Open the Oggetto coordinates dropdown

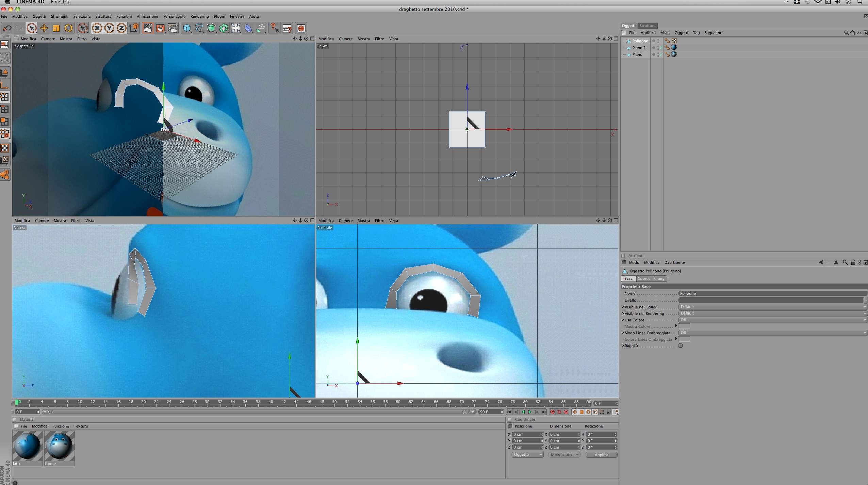[x=527, y=455]
